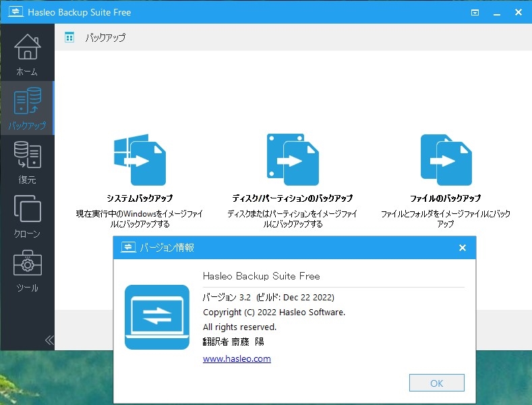Click the 'バージョン 3.2' build text

[268, 297]
